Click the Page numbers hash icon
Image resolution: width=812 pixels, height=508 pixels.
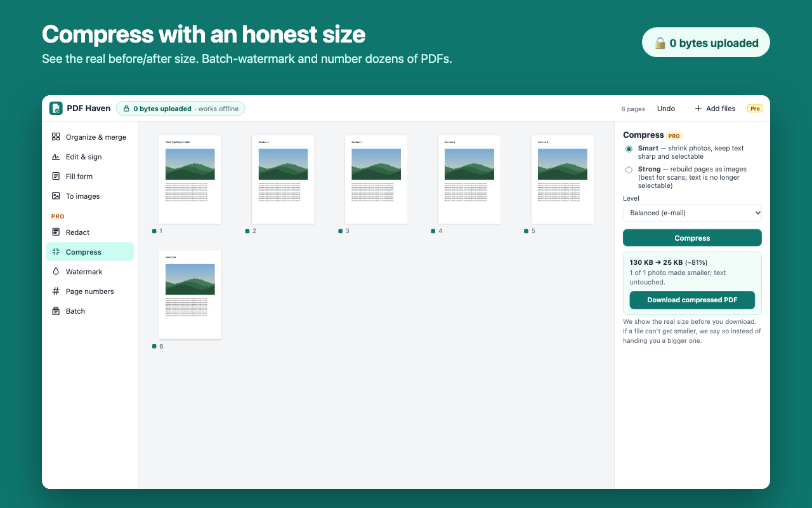(56, 291)
